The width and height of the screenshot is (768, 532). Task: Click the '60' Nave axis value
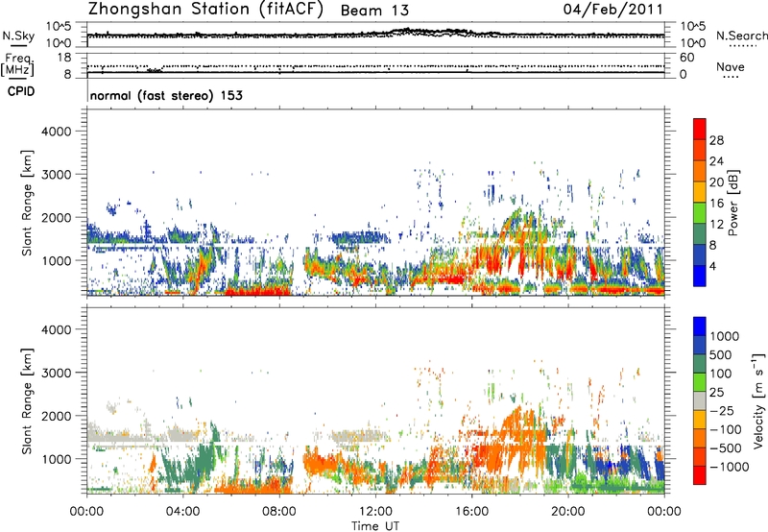pos(686,58)
